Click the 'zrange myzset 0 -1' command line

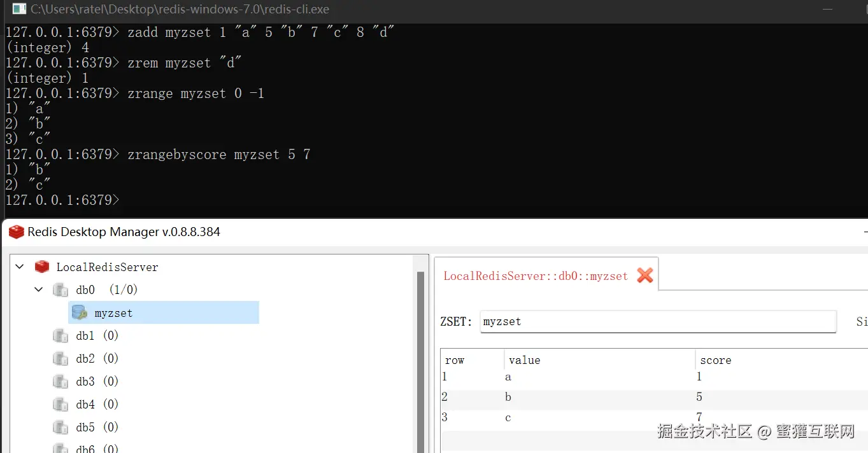point(135,94)
